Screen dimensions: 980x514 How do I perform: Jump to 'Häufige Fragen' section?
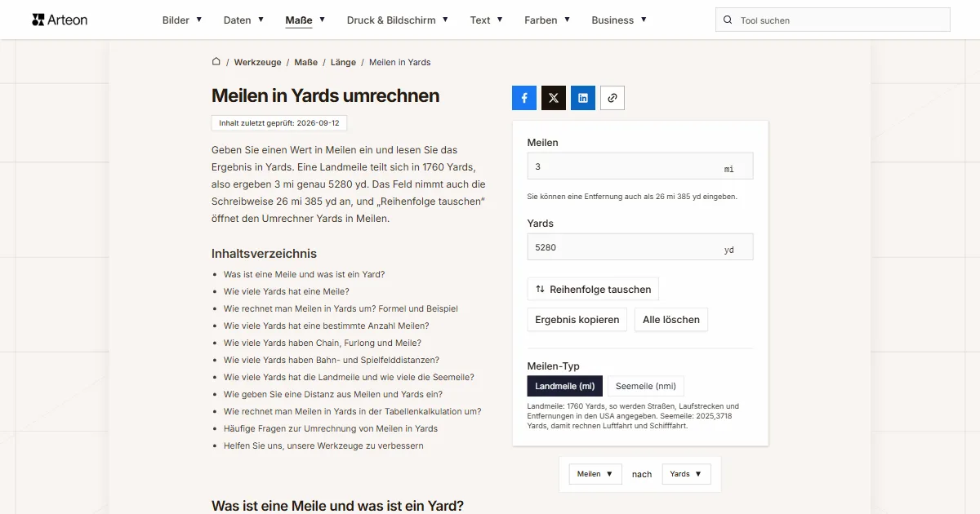tap(331, 428)
